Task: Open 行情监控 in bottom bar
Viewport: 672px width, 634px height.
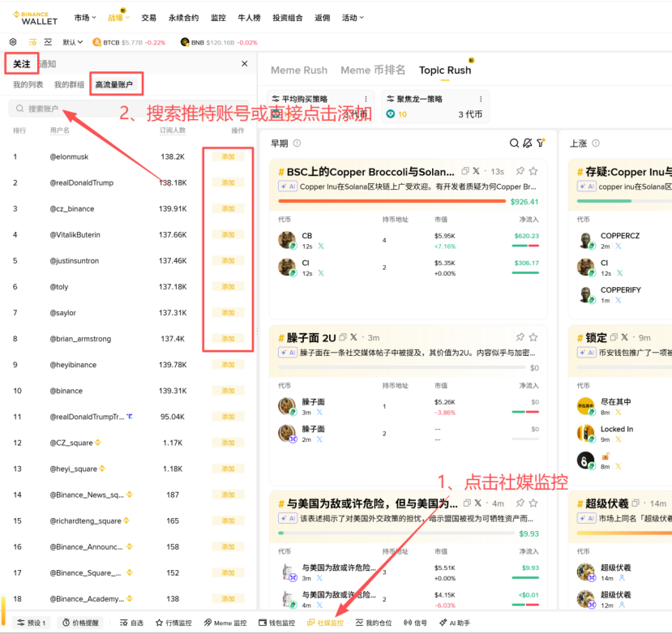Action: click(x=173, y=623)
